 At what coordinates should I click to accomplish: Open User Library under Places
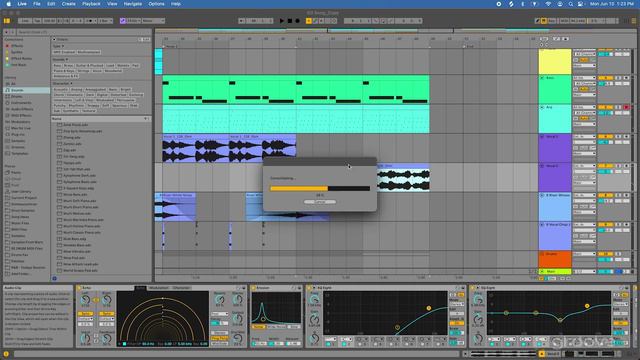coord(21,191)
